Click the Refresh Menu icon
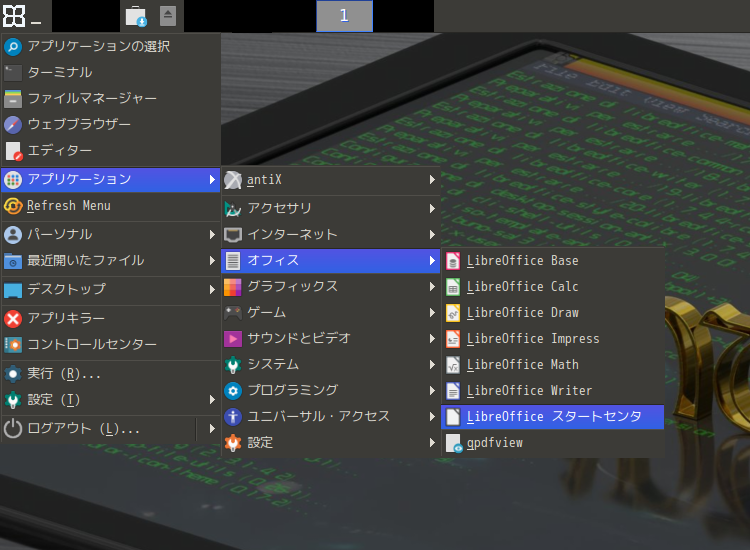The height and width of the screenshot is (550, 750). tap(13, 206)
